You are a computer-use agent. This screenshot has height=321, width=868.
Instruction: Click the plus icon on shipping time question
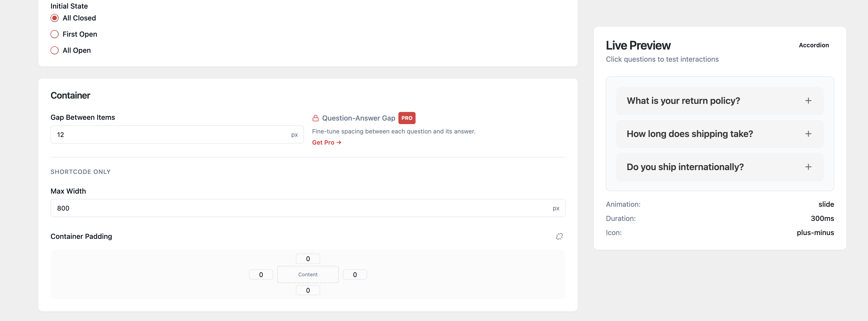[808, 134]
